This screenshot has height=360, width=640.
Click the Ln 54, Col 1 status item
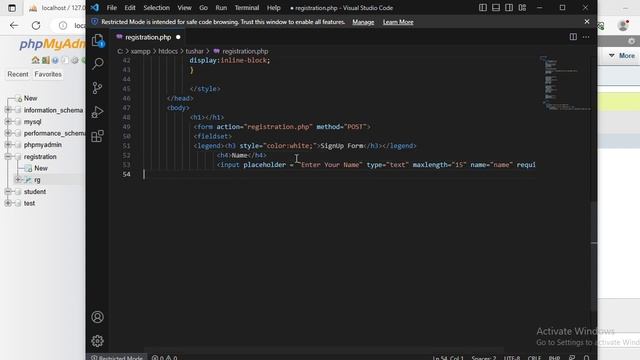click(x=448, y=358)
